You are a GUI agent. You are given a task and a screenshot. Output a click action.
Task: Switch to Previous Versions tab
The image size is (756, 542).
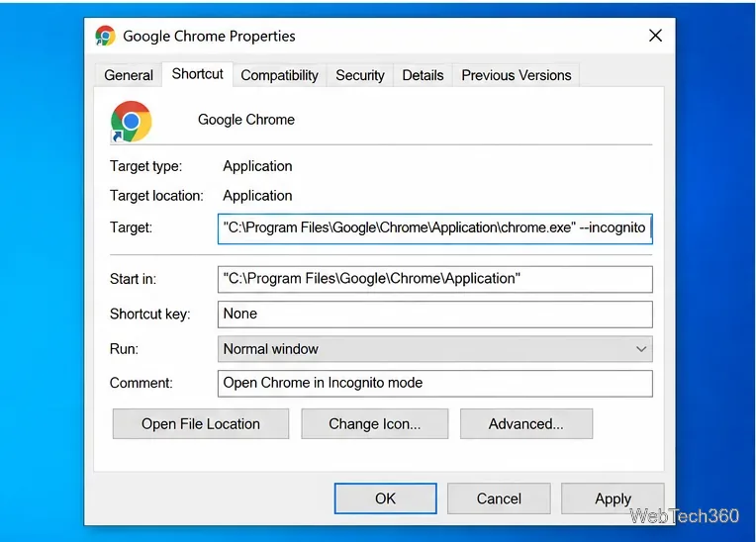[x=516, y=75]
